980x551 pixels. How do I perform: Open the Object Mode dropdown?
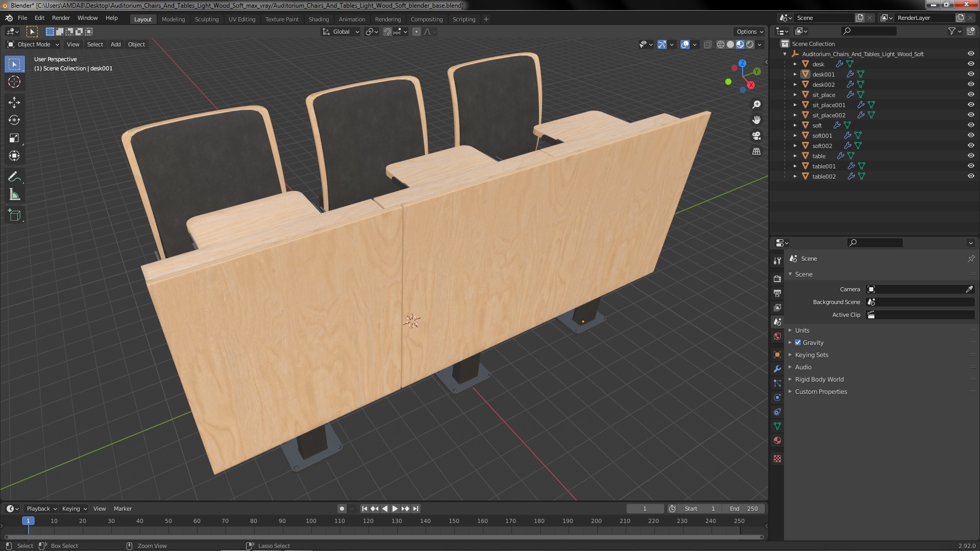point(34,44)
